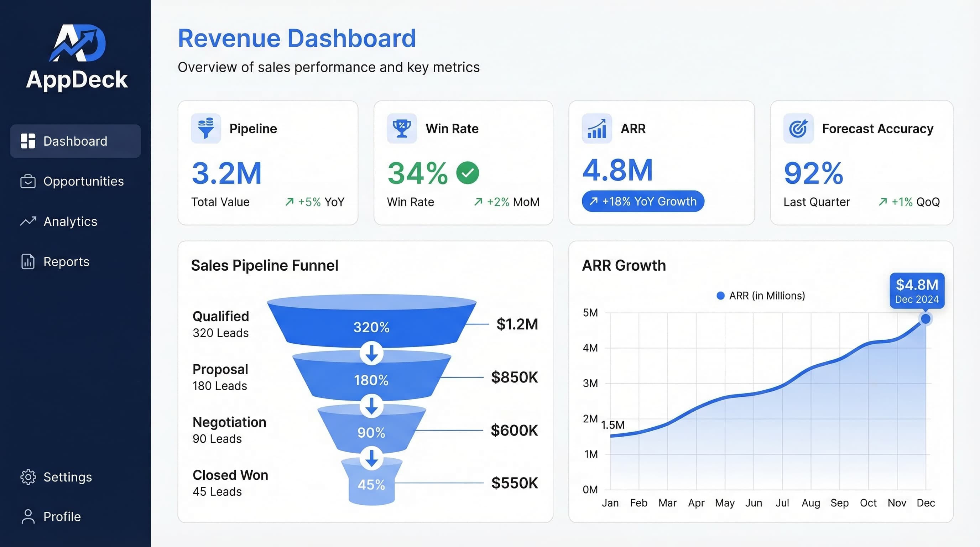This screenshot has width=980, height=547.
Task: Click the $4.8M Dec 2024 tooltip
Action: pos(917,290)
